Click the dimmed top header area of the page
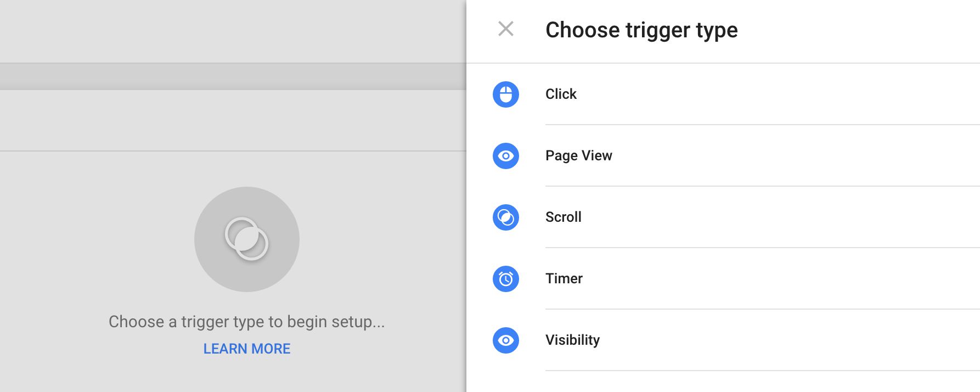Viewport: 980px width, 392px height. [x=233, y=31]
